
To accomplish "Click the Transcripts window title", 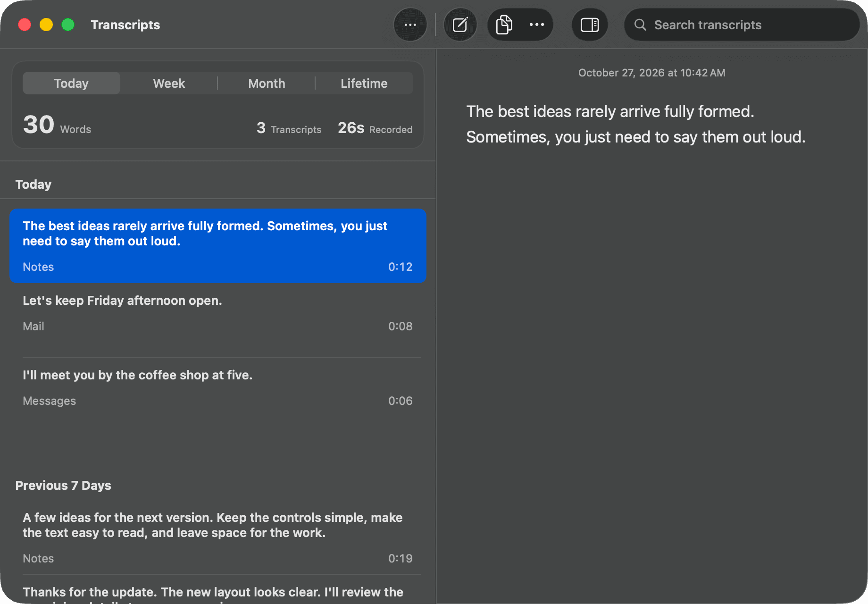I will 125,25.
